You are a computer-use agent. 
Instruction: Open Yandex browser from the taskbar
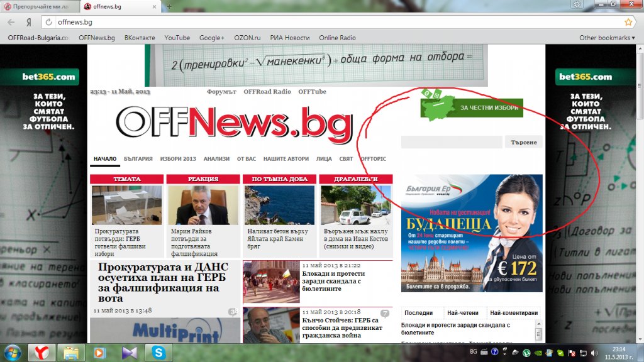[42, 353]
